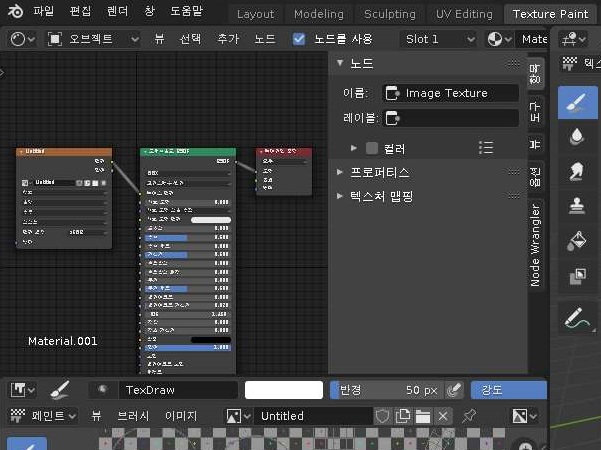The height and width of the screenshot is (450, 601).
Task: Select the Soften droplet tool
Action: (x=577, y=137)
